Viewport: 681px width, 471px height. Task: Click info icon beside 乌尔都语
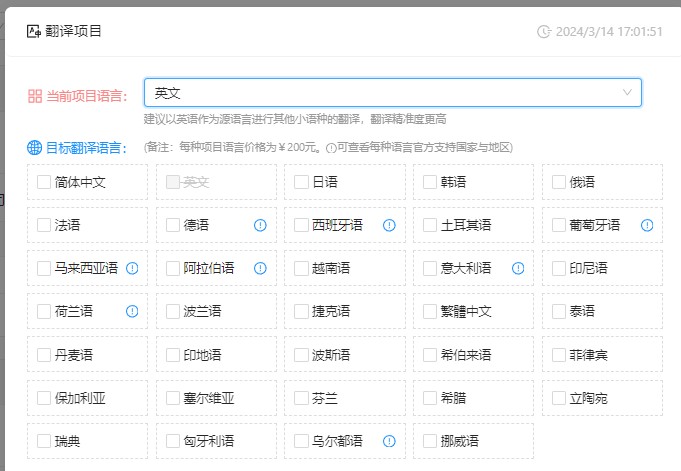pos(389,440)
